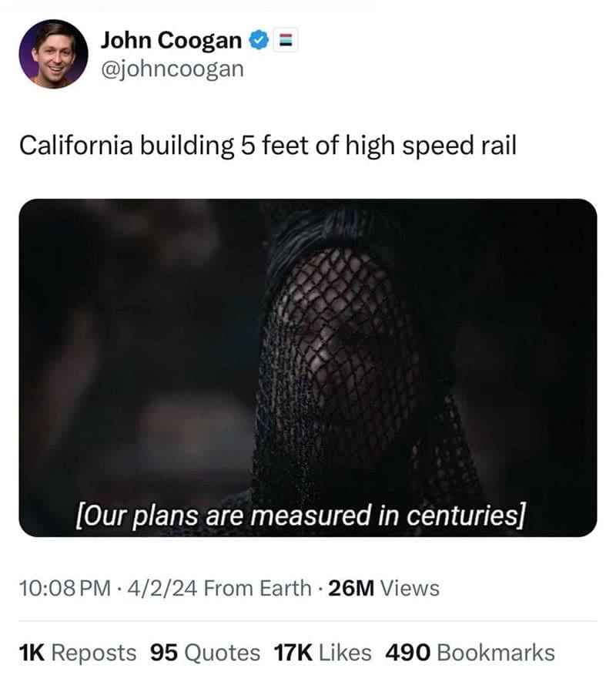Viewport: 616px width, 682px height.
Task: Click the word 'centuries' in the image caption
Action: click(x=469, y=512)
